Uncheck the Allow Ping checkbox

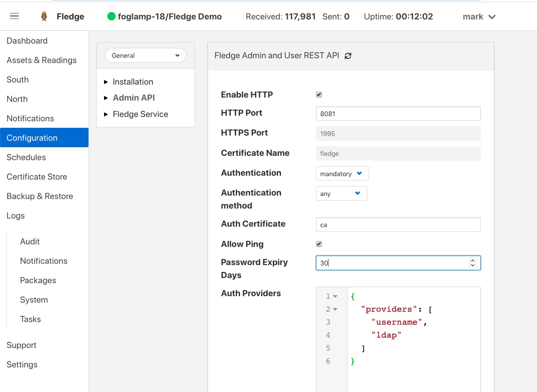pos(319,244)
